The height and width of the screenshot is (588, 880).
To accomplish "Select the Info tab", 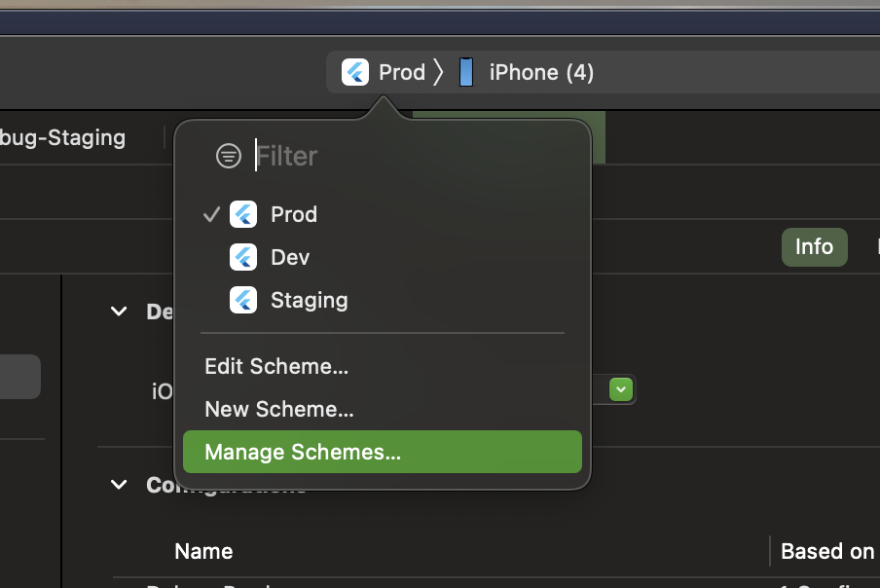I will (814, 246).
